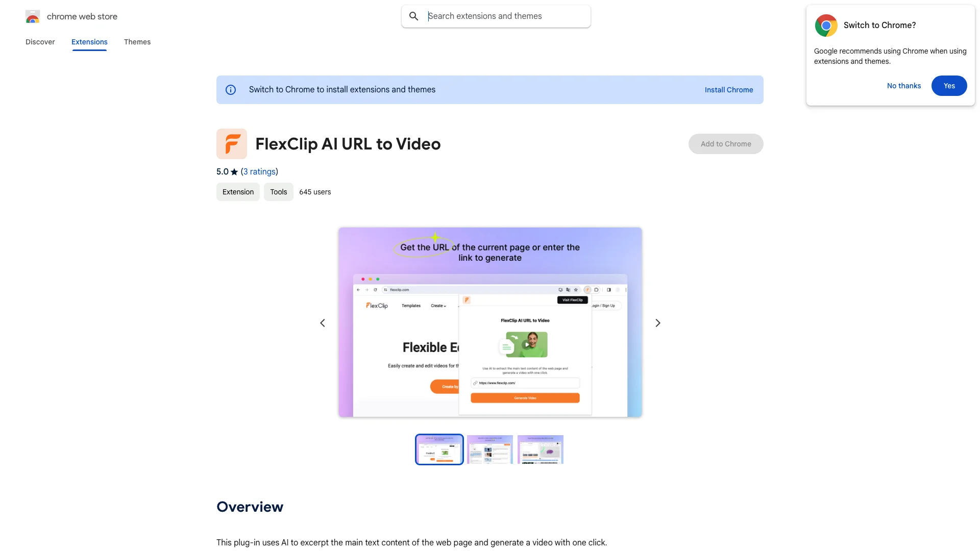
Task: Click the Extension category tag
Action: [x=237, y=192]
